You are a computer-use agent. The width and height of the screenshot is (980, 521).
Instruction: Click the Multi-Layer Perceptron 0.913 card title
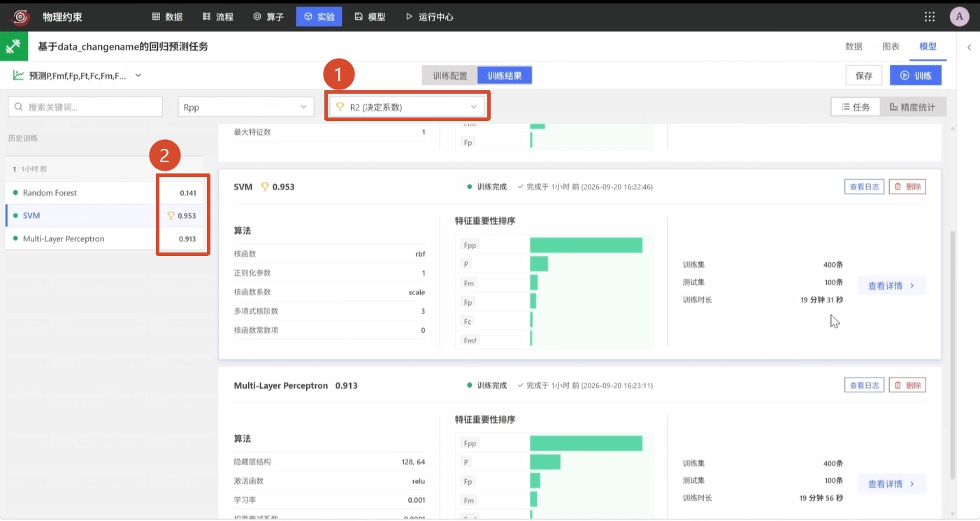point(296,385)
